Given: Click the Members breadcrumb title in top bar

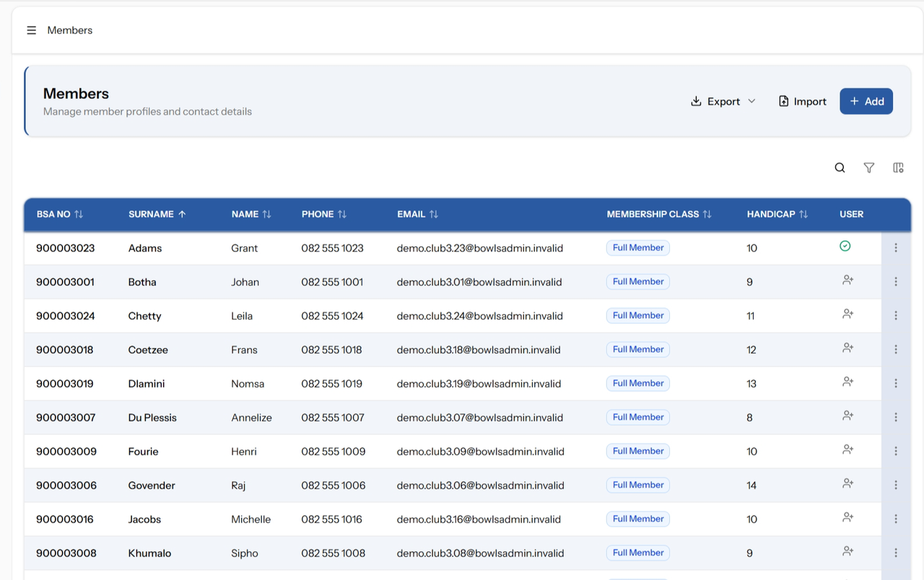Looking at the screenshot, I should 70,30.
